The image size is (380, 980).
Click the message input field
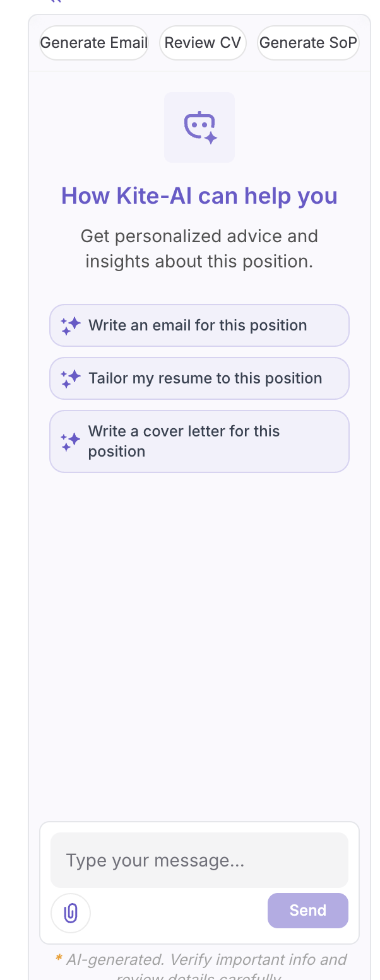[x=199, y=860]
